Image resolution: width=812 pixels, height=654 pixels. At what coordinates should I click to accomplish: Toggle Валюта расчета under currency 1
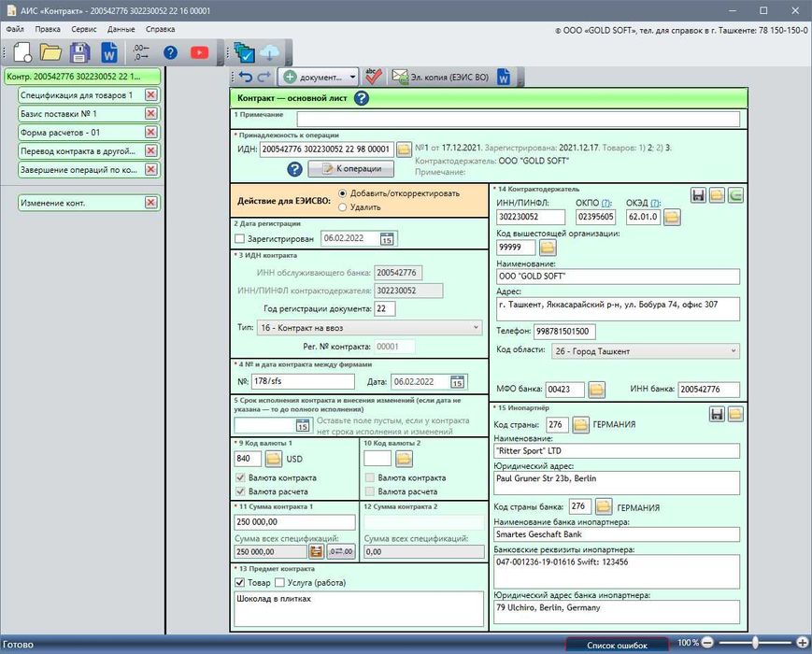click(x=240, y=491)
